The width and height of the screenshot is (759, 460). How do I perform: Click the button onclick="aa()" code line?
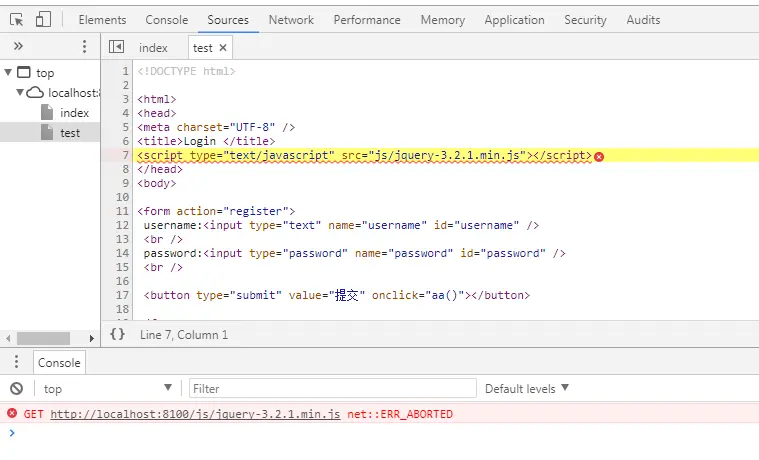pos(337,295)
